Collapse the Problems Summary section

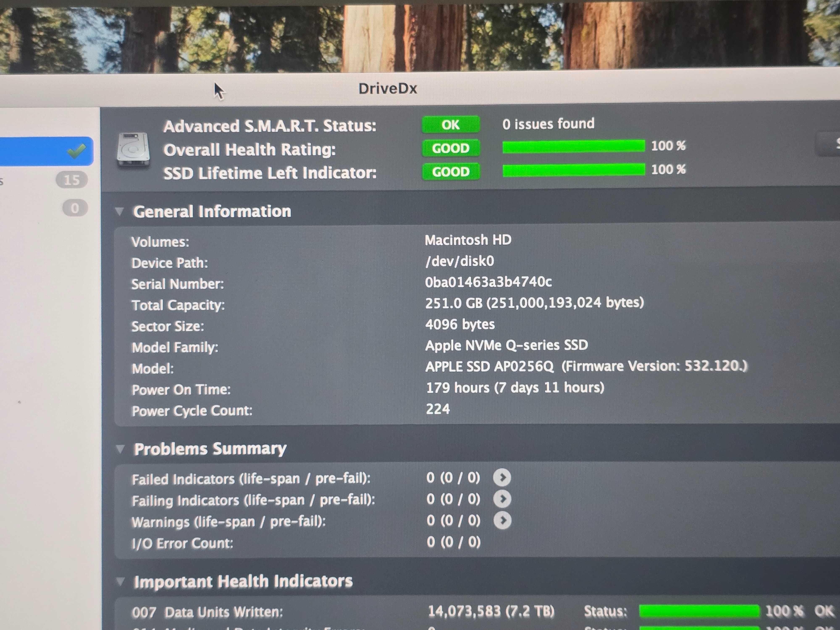[x=120, y=449]
